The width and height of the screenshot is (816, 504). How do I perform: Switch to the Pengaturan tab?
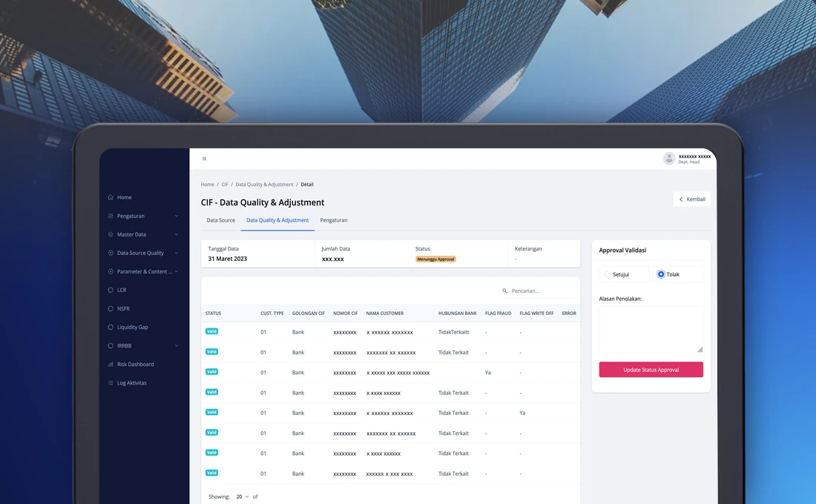click(x=334, y=220)
